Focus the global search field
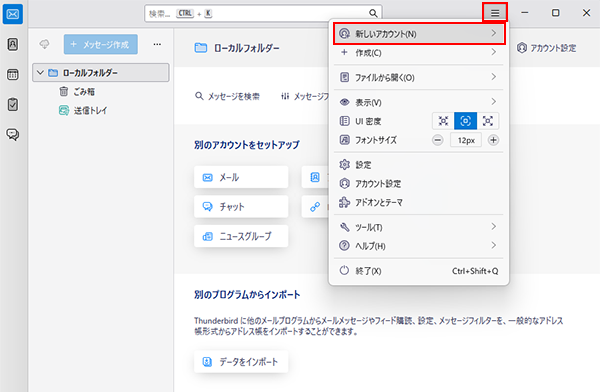Screen dimensions: 600x392 263,13
